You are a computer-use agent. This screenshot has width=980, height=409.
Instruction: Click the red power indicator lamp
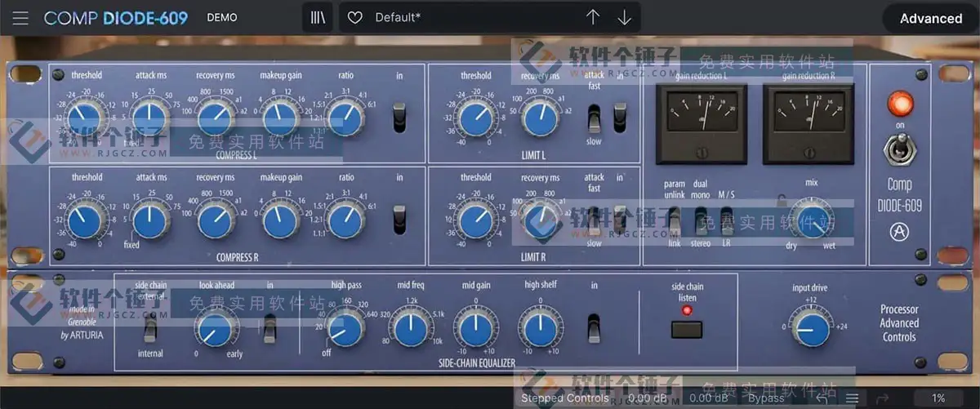point(900,104)
